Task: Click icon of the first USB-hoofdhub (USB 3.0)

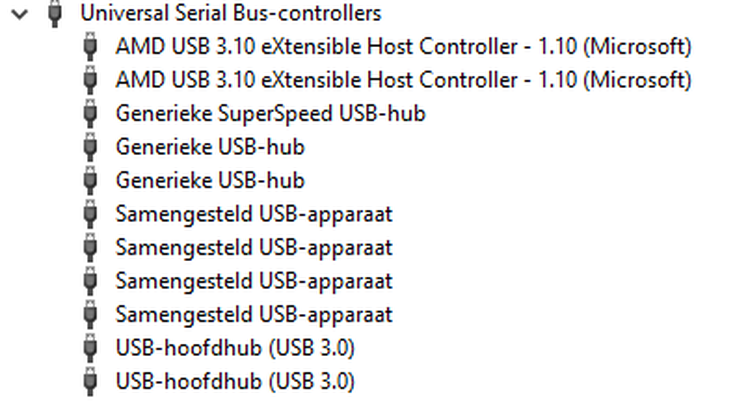Action: coord(90,348)
